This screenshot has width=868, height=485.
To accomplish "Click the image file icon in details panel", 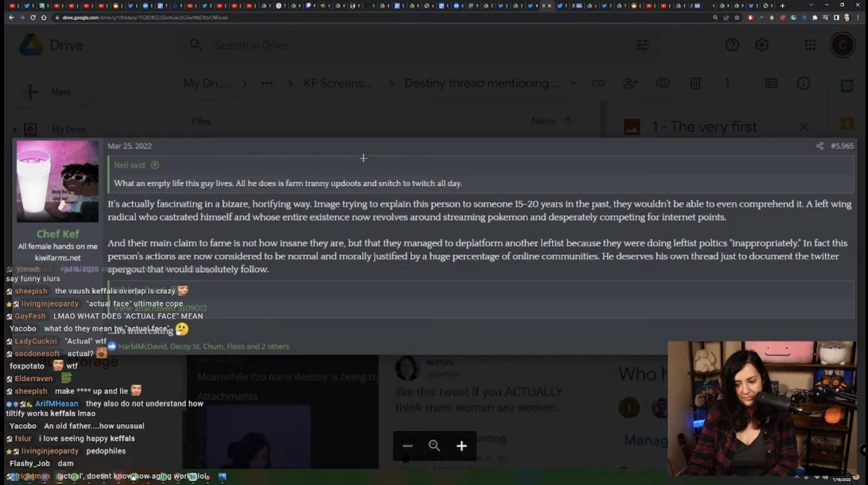I will pos(632,127).
